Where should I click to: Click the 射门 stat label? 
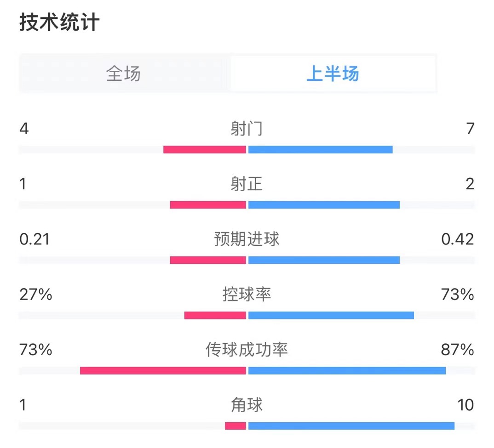click(x=247, y=129)
